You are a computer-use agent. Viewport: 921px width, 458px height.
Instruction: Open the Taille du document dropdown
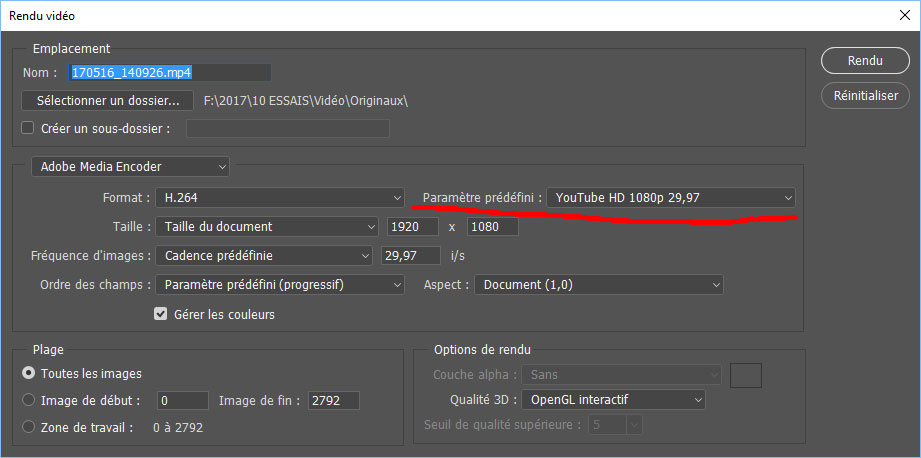(267, 227)
